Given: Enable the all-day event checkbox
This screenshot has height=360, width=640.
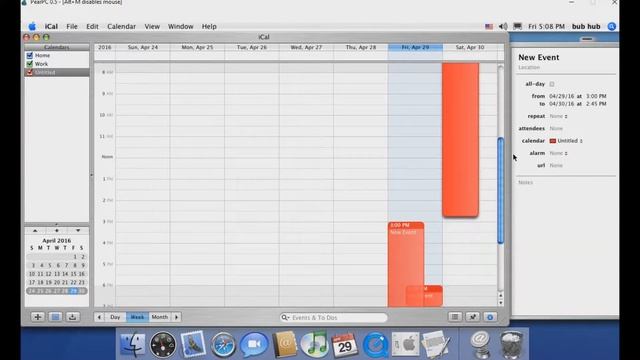Looking at the screenshot, I should tap(552, 84).
